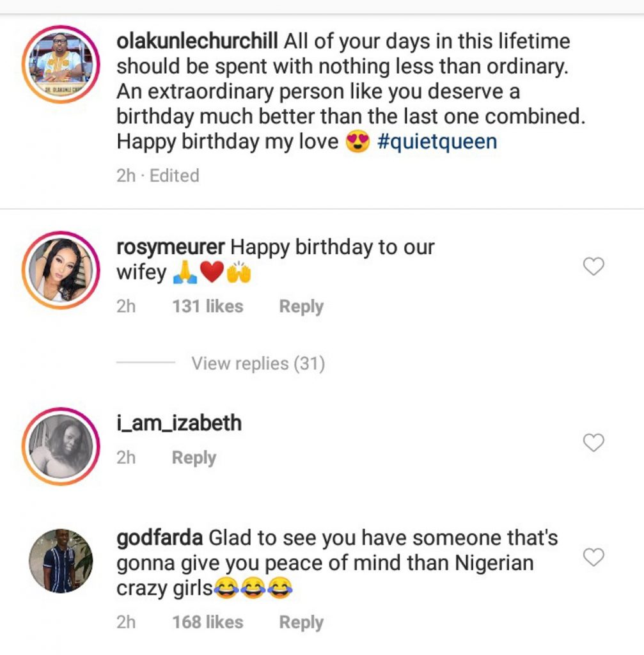Viewport: 644px width, 655px height.
Task: Reply to i_am_izabeth's comment
Action: click(194, 458)
